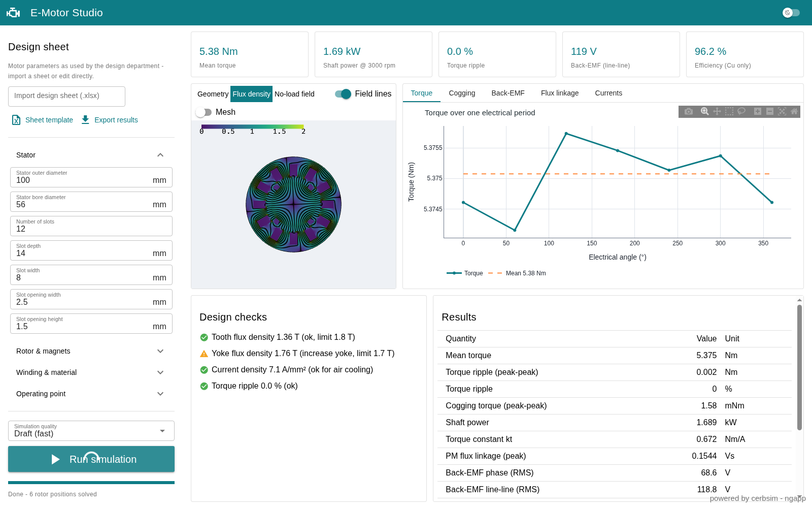Switch to the Flux linkage tab
The width and height of the screenshot is (812, 508).
tap(560, 93)
